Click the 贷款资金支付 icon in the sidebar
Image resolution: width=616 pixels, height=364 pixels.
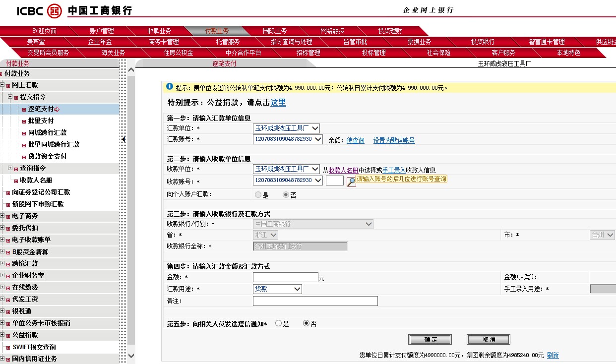[24, 157]
